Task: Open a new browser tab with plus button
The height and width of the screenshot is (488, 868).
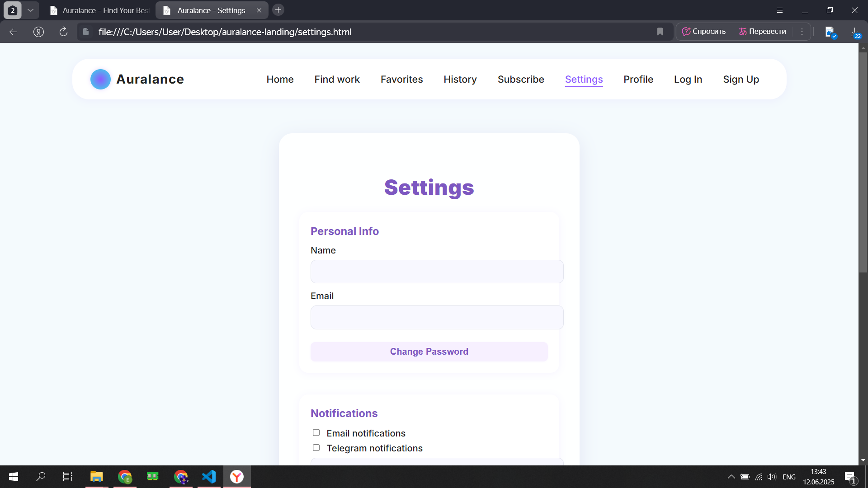Action: click(x=278, y=10)
